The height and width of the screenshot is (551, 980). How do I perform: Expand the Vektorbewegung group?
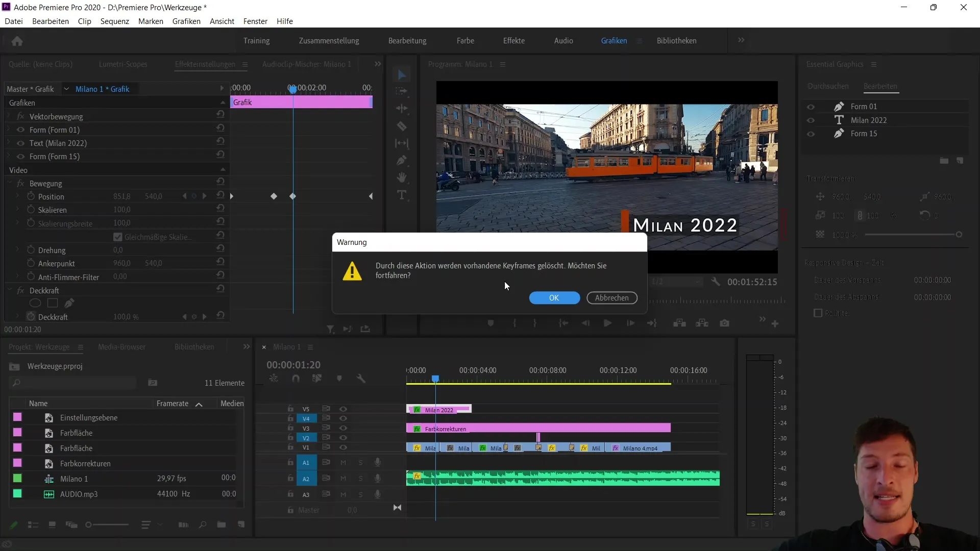pyautogui.click(x=9, y=116)
